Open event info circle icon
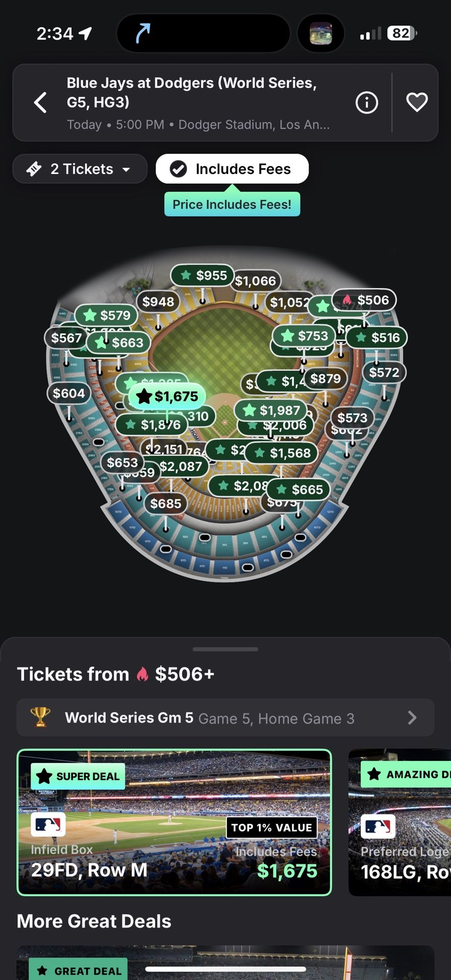 pyautogui.click(x=366, y=103)
